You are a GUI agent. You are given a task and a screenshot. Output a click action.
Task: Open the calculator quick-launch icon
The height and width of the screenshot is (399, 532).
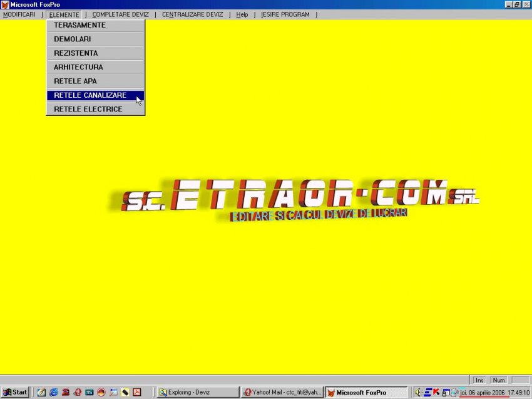coord(90,392)
